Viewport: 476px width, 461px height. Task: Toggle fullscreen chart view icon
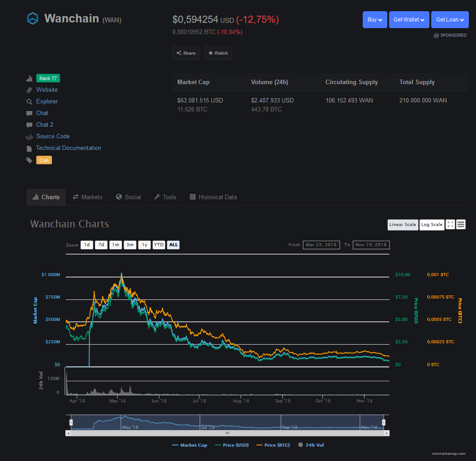point(450,225)
